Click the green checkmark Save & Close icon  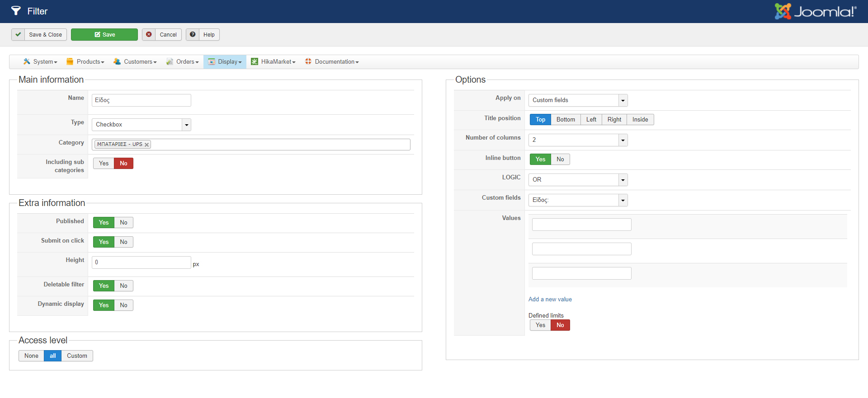18,34
